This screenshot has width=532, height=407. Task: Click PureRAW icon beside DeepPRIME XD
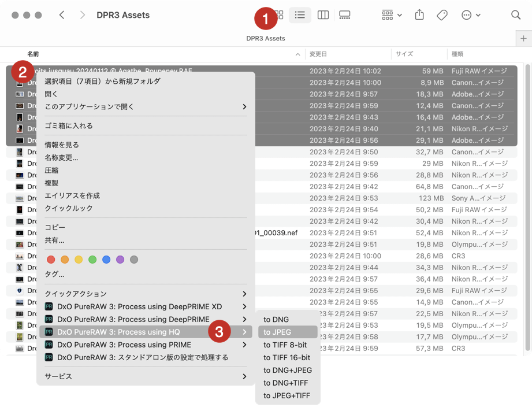point(49,306)
